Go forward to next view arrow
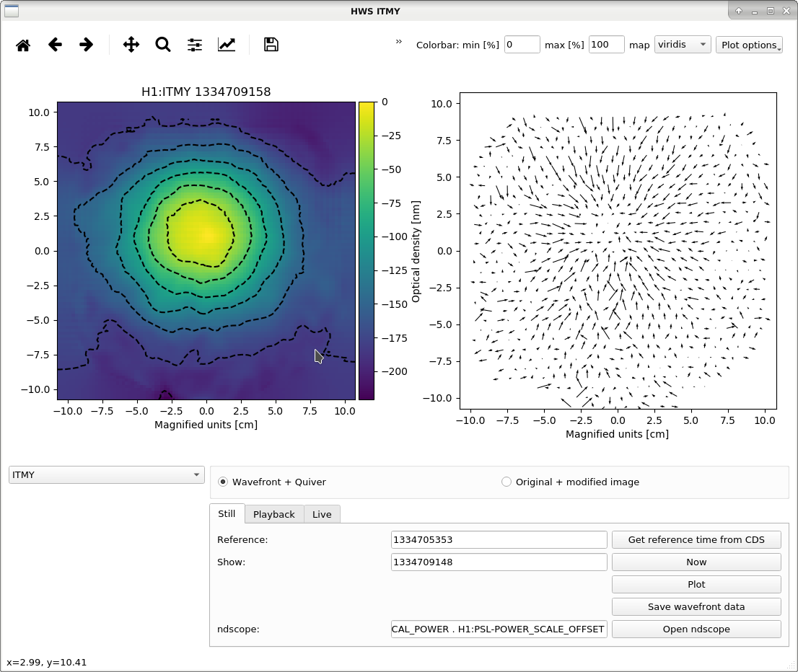Image resolution: width=798 pixels, height=672 pixels. point(87,45)
